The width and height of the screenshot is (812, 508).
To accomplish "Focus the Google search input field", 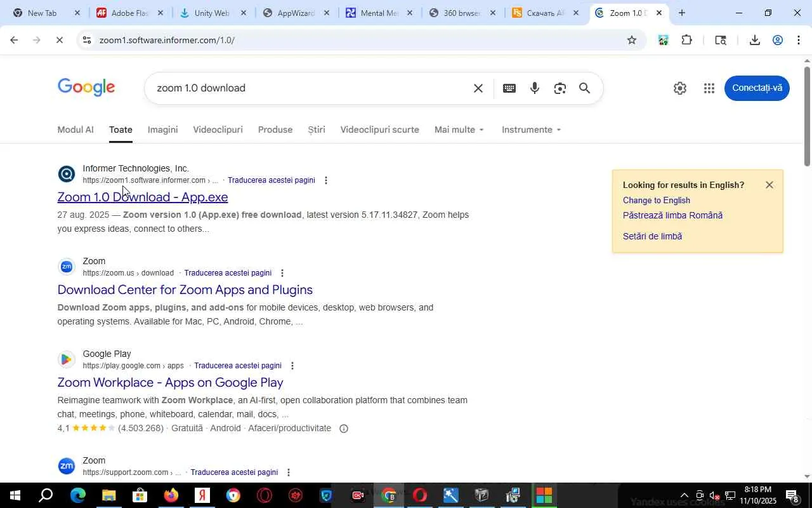I will click(311, 88).
